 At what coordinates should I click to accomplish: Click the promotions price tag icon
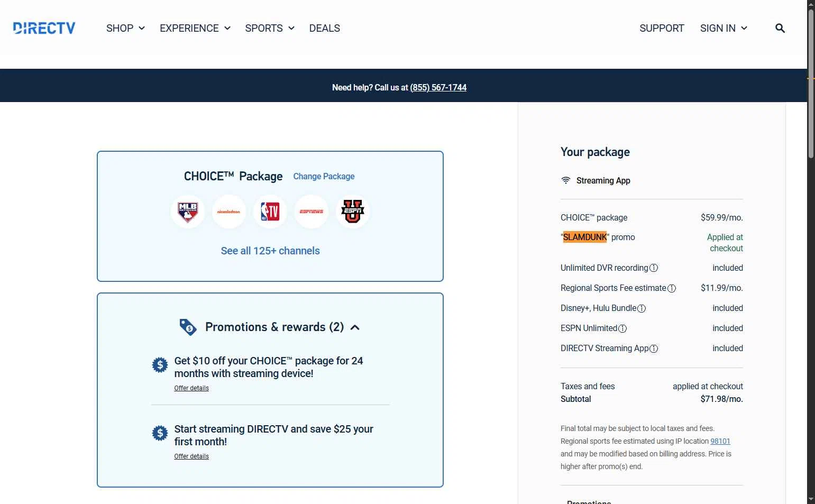point(188,327)
